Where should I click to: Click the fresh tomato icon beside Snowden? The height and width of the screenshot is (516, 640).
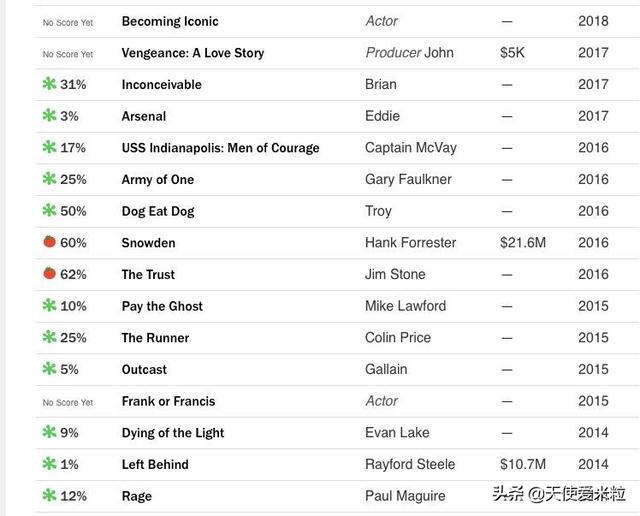[x=49, y=242]
